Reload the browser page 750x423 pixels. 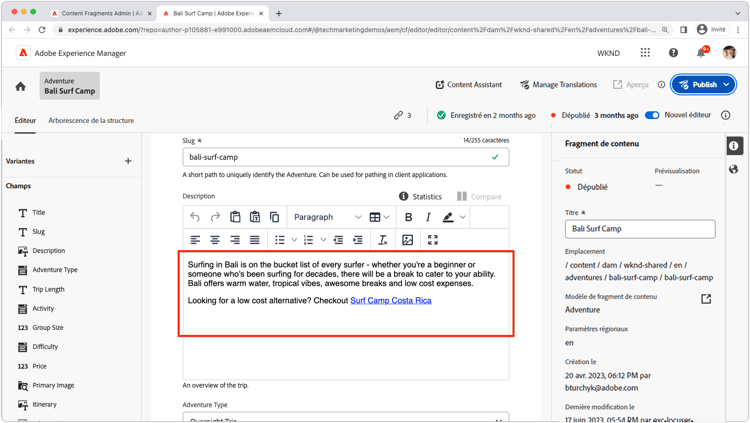click(x=42, y=30)
